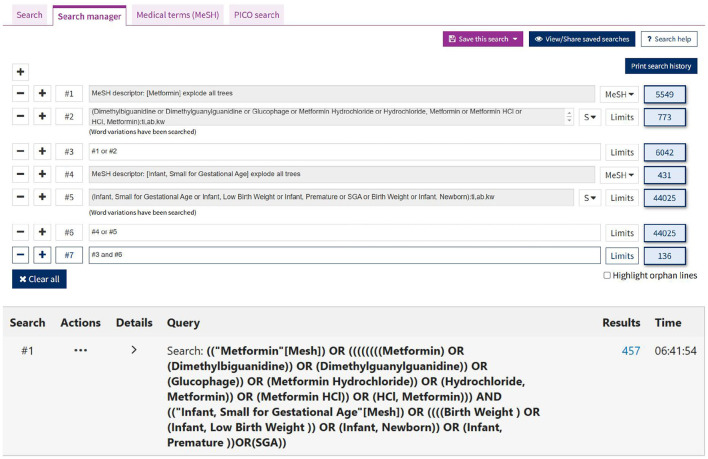Remove line #7 with its minus icon
The height and width of the screenshot is (459, 708).
[x=20, y=255]
